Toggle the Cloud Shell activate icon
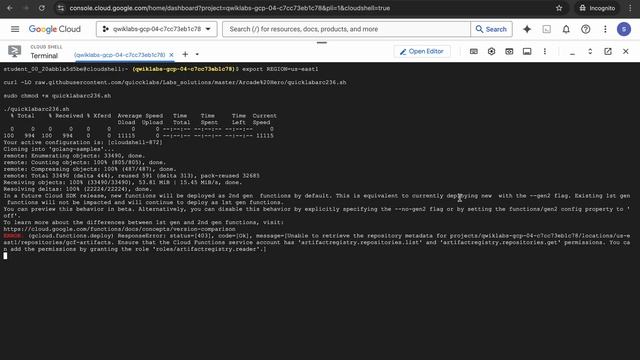Viewport: 640px width, 360px height. (x=547, y=29)
